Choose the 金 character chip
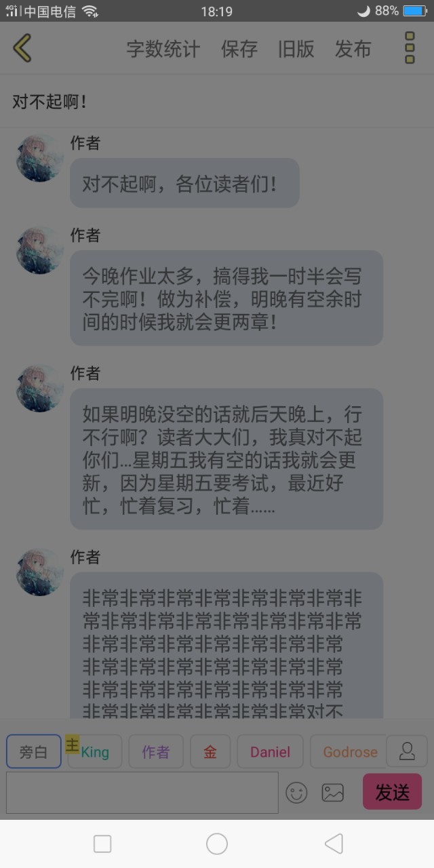434x868 pixels. pos(210,752)
